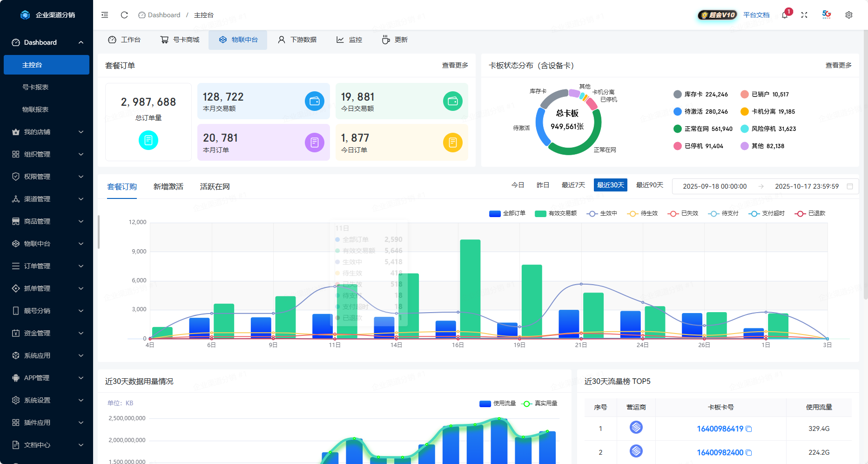Image resolution: width=868 pixels, height=464 pixels.
Task: Toggle fullscreen mode icon
Action: coord(804,15)
